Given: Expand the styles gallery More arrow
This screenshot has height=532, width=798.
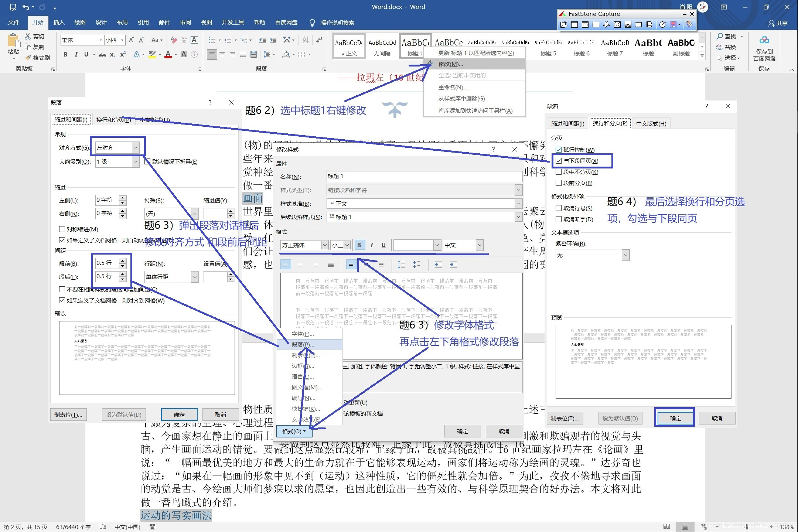Looking at the screenshot, I should click(702, 56).
